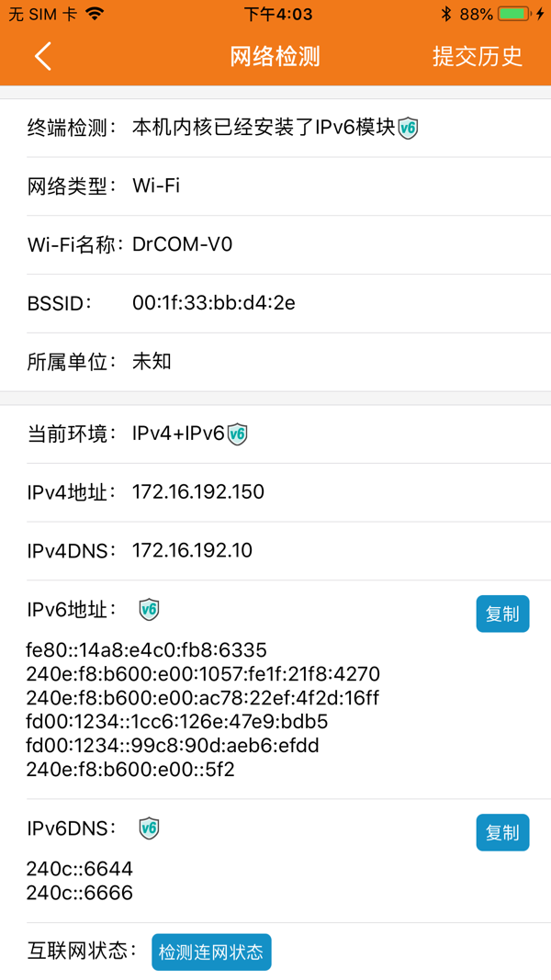This screenshot has width=551, height=980.
Task: Tap v6 shield next to IPv6地址
Action: 149,609
